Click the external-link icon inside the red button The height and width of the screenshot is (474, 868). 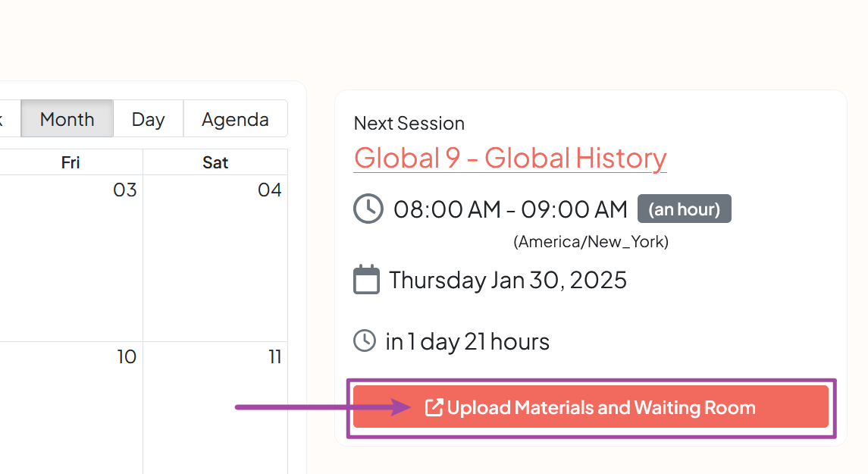pos(433,407)
